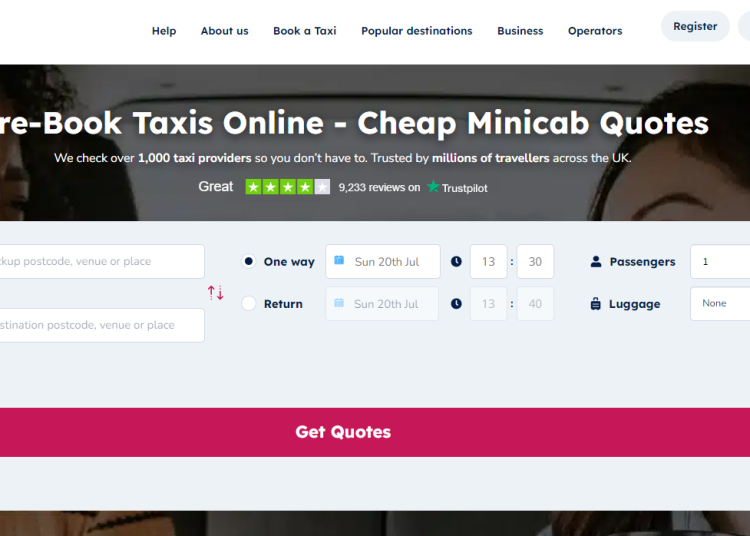Screen dimensions: 750x536
Task: Click the Luggage suitcase icon
Action: click(x=596, y=304)
